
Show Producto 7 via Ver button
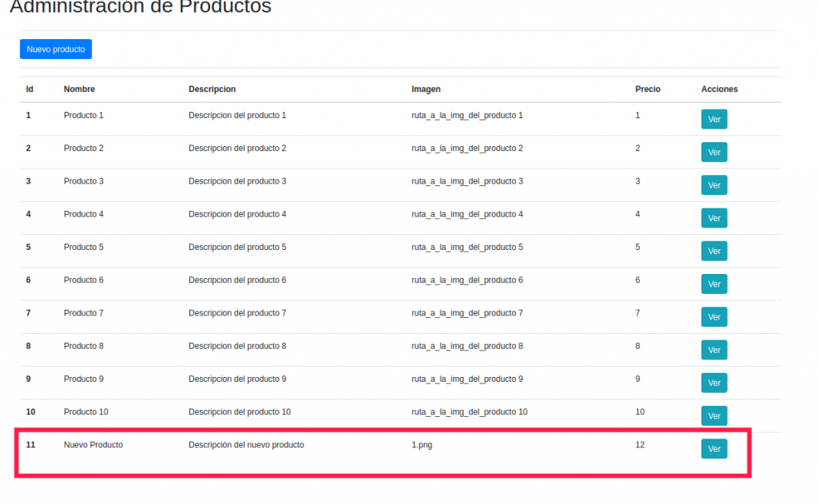[x=714, y=317]
